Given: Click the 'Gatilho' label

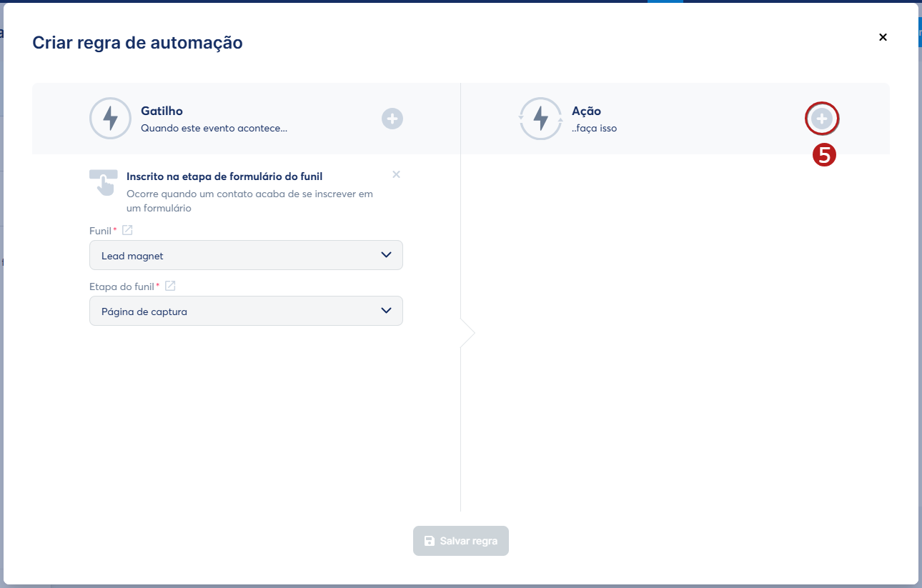Looking at the screenshot, I should point(162,111).
